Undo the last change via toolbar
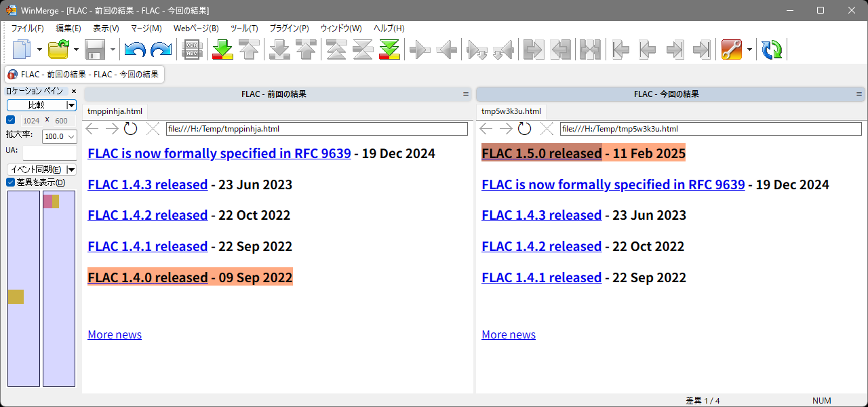Image resolution: width=868 pixels, height=407 pixels. 135,50
